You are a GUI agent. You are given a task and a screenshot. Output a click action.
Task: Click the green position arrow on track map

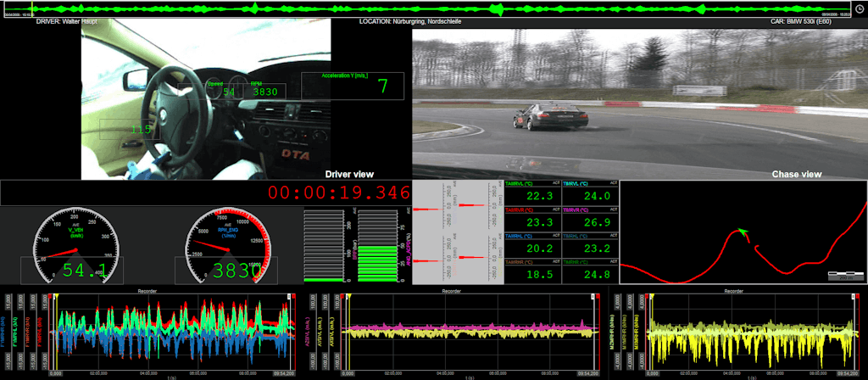point(742,232)
